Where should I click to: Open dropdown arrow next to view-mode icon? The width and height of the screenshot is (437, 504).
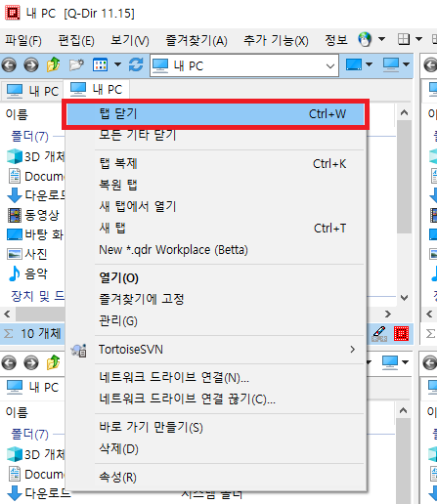(117, 64)
